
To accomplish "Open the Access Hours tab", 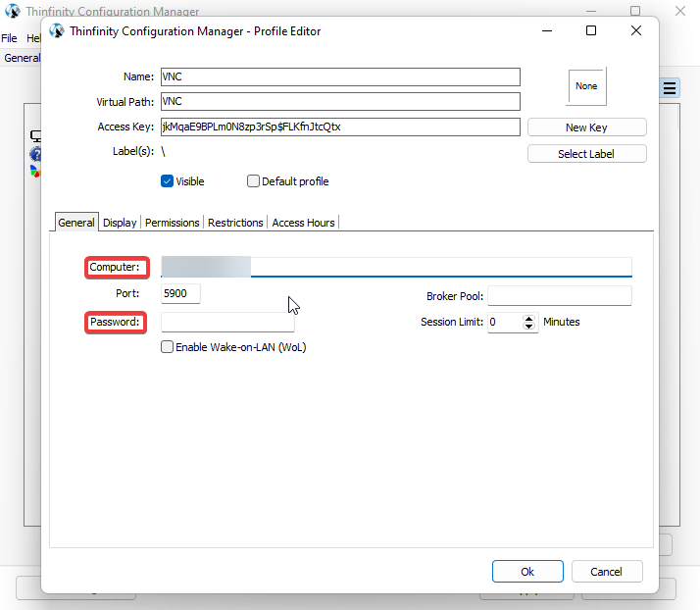I will 303,223.
